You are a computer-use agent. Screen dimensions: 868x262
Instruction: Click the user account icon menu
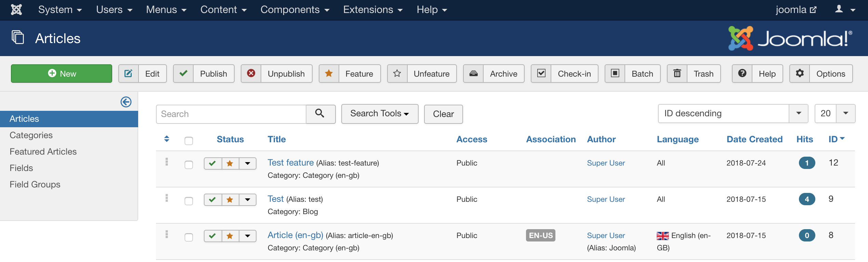pos(844,10)
